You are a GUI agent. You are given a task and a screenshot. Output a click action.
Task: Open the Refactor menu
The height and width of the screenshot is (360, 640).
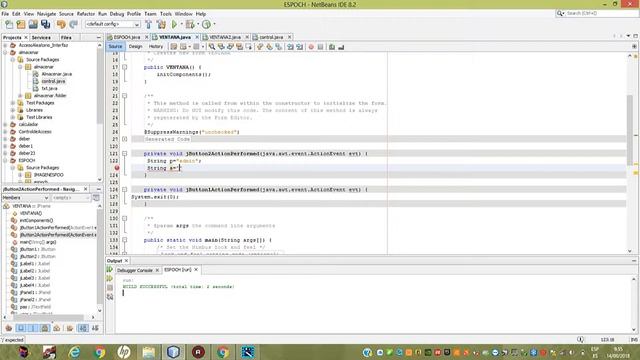(86, 14)
